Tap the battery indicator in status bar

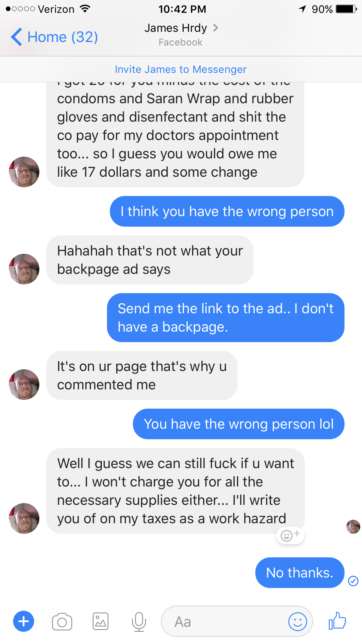tap(346, 9)
